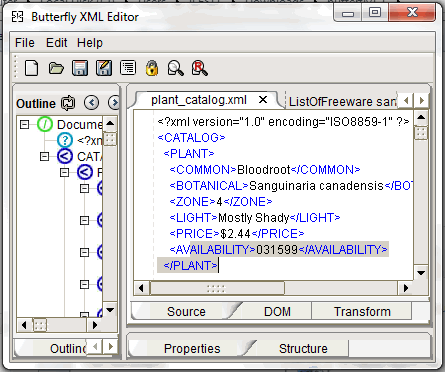This screenshot has width=445, height=372.
Task: Click the outline vertical scrollbar thumb
Action: (x=110, y=139)
